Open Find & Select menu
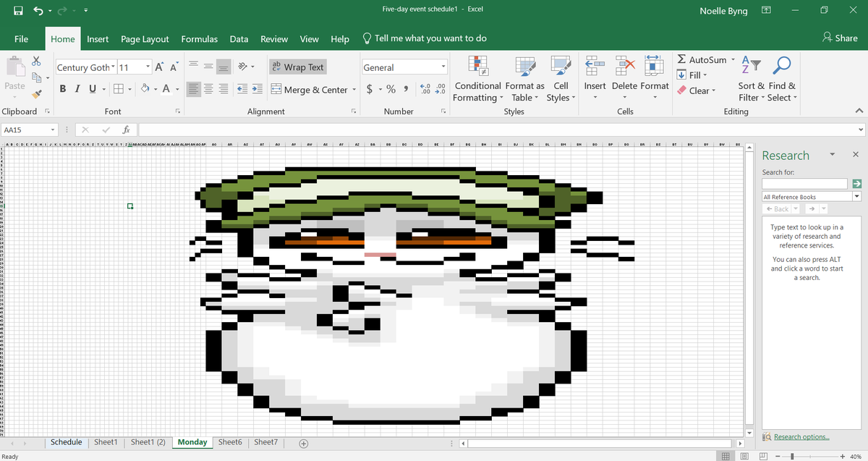 point(782,80)
